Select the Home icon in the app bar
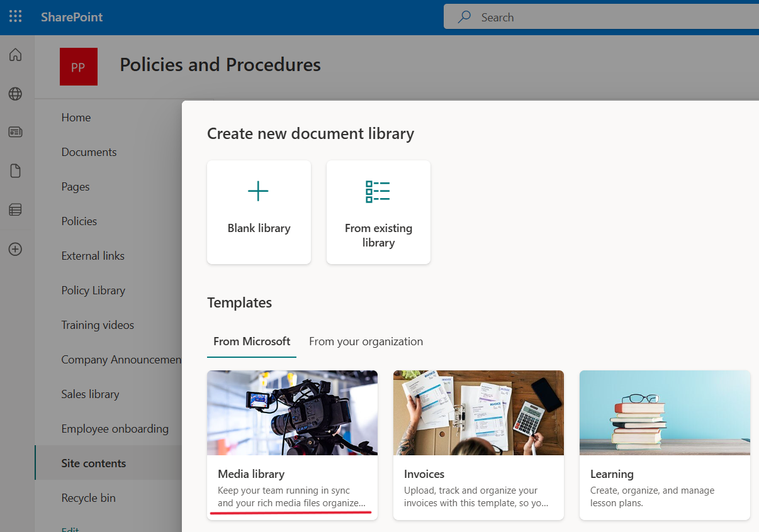Viewport: 759px width, 532px height. [x=15, y=55]
